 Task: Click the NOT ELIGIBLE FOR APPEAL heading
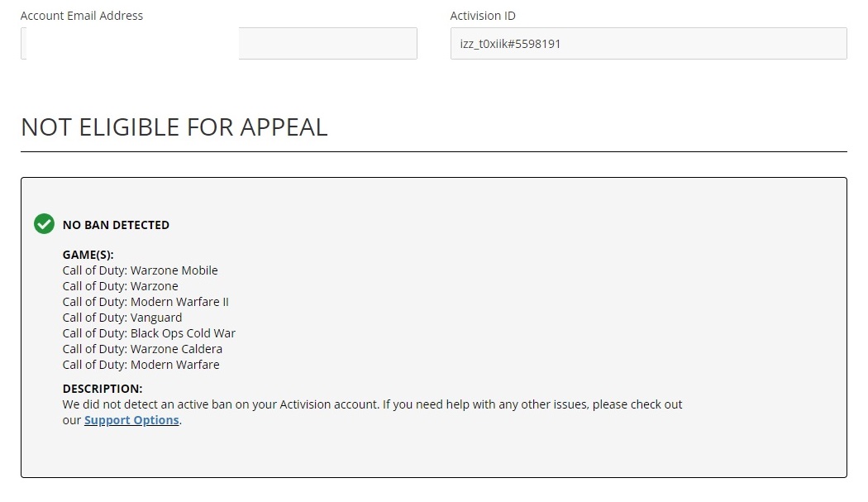pyautogui.click(x=174, y=127)
